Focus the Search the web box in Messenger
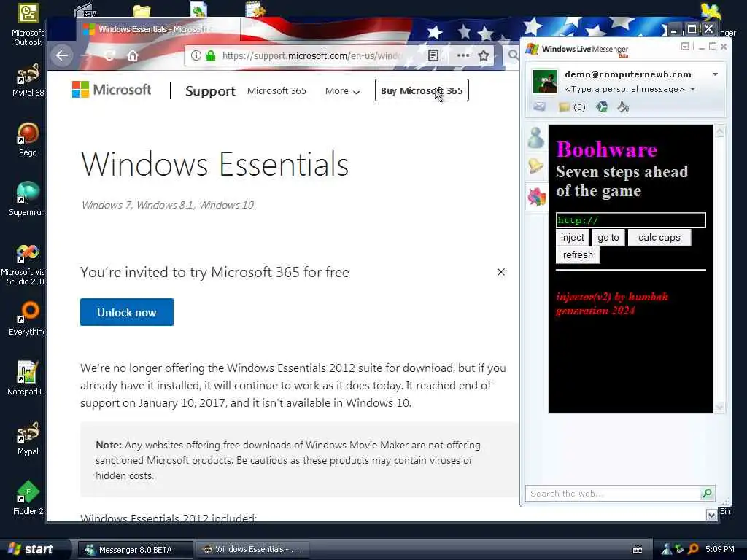This screenshot has width=747, height=560. click(613, 494)
